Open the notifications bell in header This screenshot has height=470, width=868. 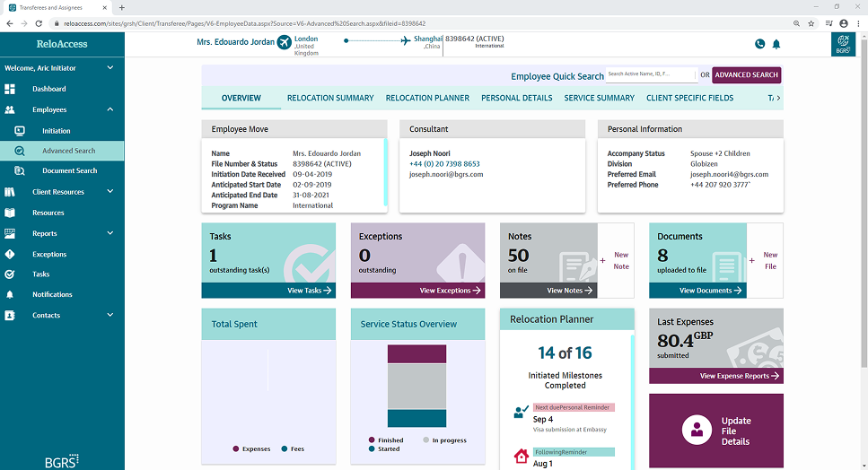776,44
